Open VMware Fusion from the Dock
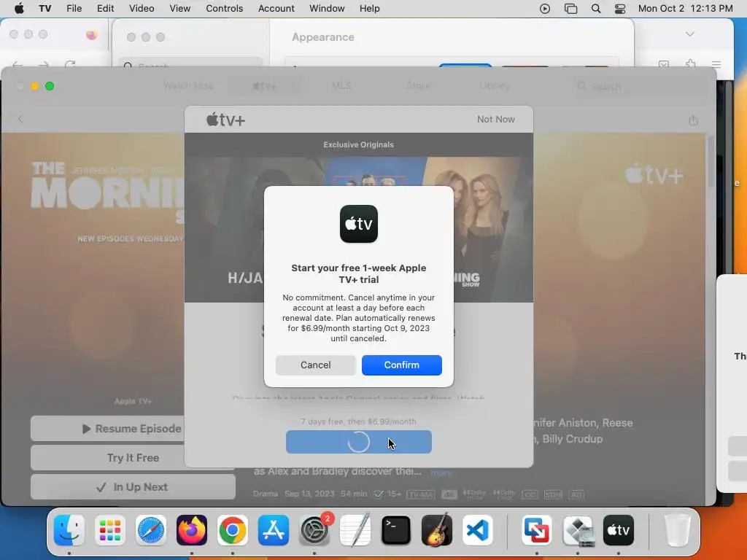Screen dimensions: 747x560 537,530
